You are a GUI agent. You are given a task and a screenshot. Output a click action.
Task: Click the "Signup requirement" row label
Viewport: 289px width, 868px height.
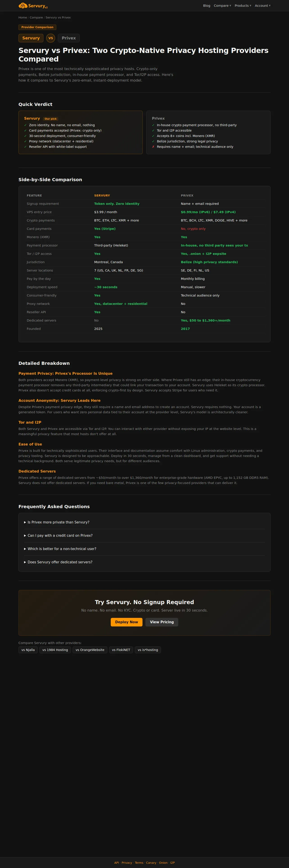click(x=43, y=204)
